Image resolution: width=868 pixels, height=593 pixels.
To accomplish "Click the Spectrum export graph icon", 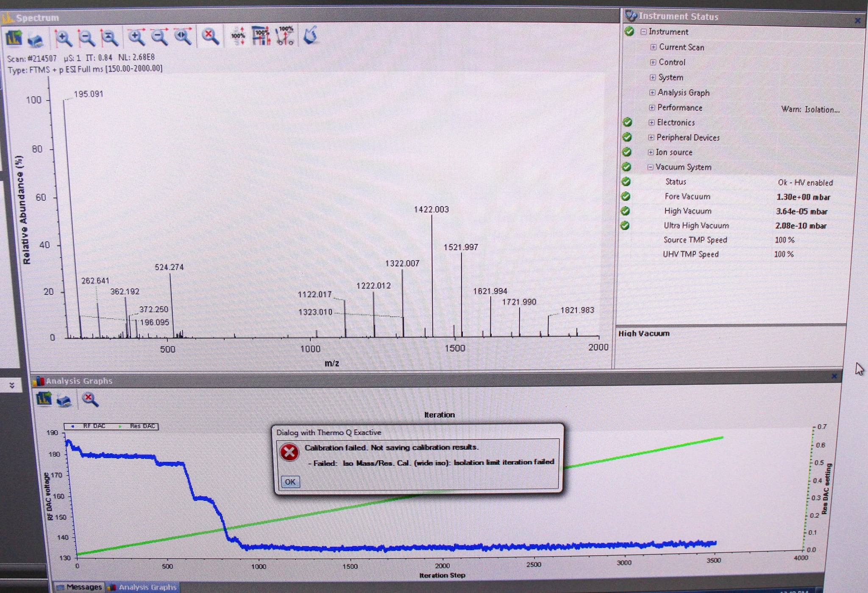I will click(x=14, y=38).
